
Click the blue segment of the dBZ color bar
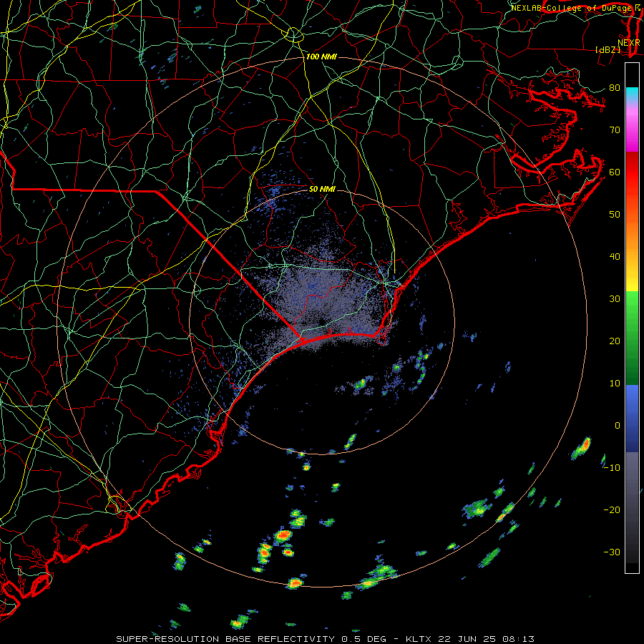click(x=632, y=418)
